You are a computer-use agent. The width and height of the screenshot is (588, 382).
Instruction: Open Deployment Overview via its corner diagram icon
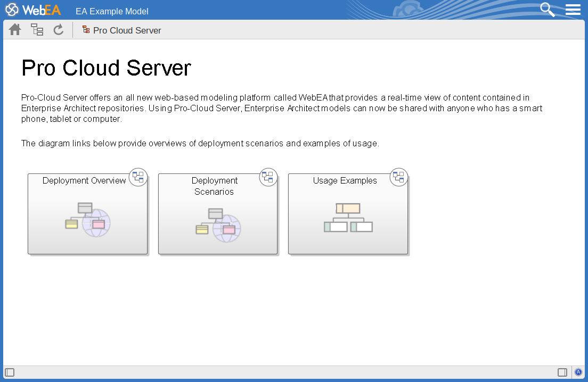pos(138,177)
